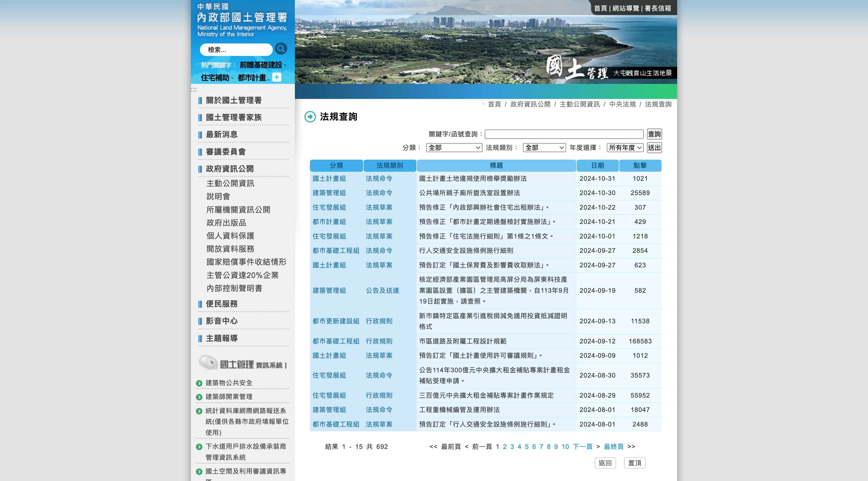Viewport: 868px width, 481px height.
Task: Click the circled arrow icon beside 法規查詢 heading
Action: 310,117
